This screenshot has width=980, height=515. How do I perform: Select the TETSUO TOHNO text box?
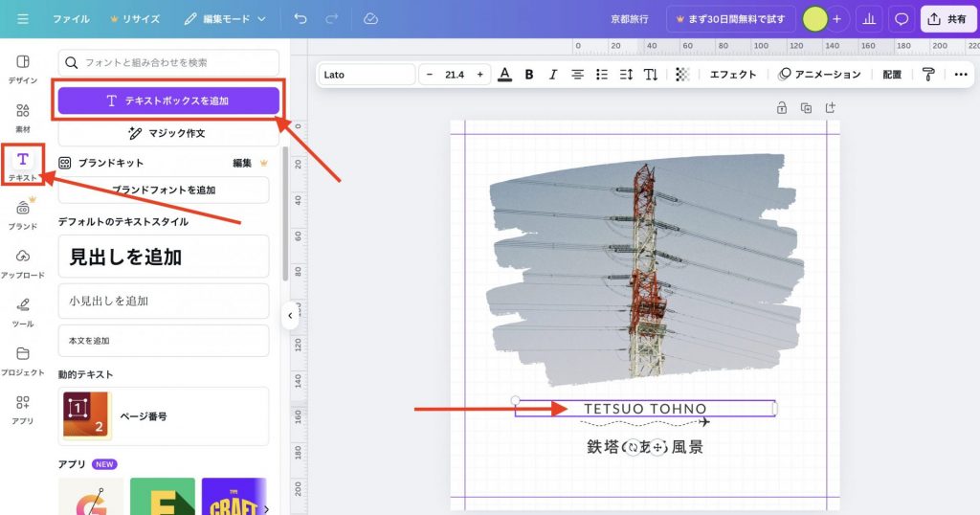645,409
